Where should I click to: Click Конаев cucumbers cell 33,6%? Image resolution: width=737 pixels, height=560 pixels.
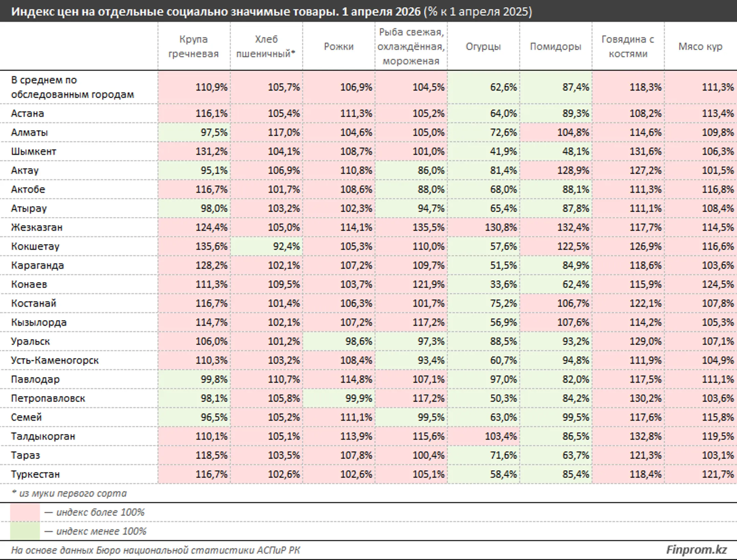pyautogui.click(x=483, y=284)
